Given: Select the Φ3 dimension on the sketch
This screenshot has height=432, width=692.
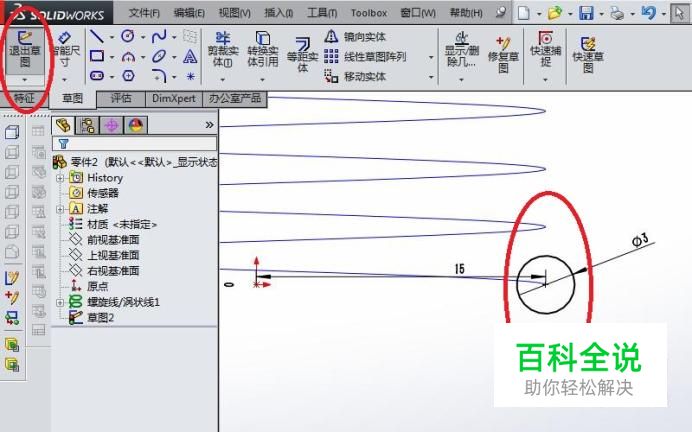Looking at the screenshot, I should pos(640,240).
